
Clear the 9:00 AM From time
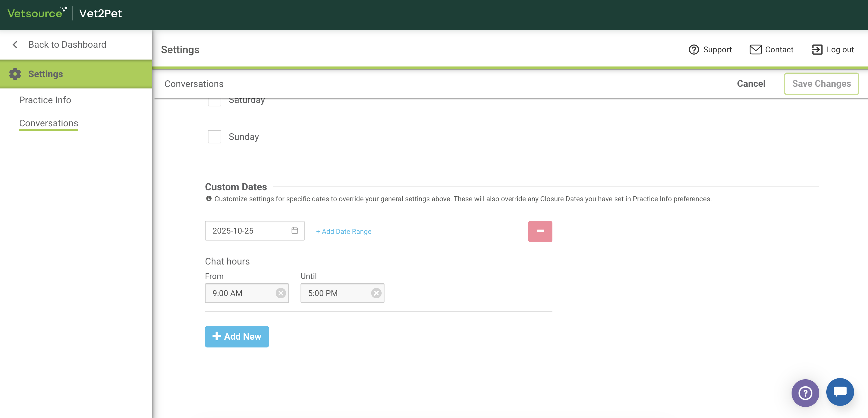pyautogui.click(x=280, y=293)
